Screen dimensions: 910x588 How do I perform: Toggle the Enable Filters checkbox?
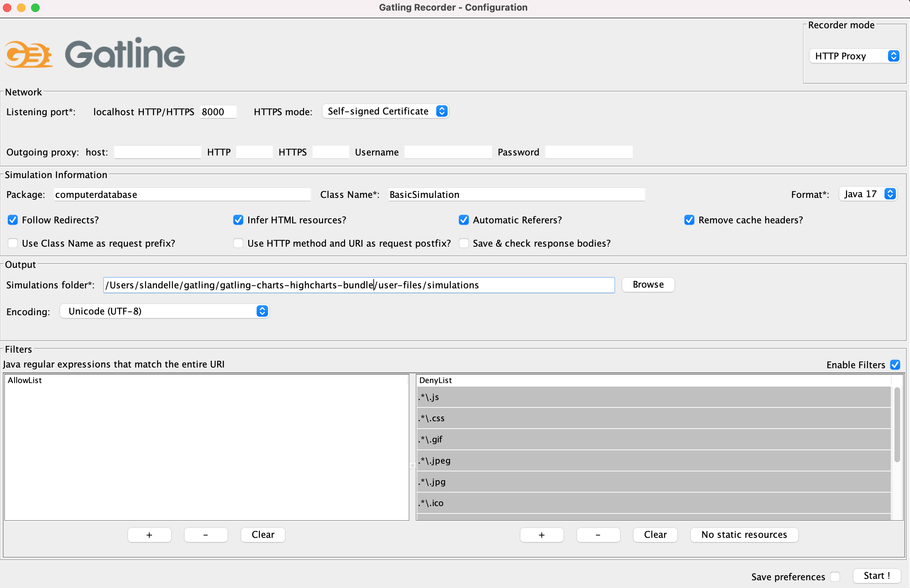click(x=895, y=365)
